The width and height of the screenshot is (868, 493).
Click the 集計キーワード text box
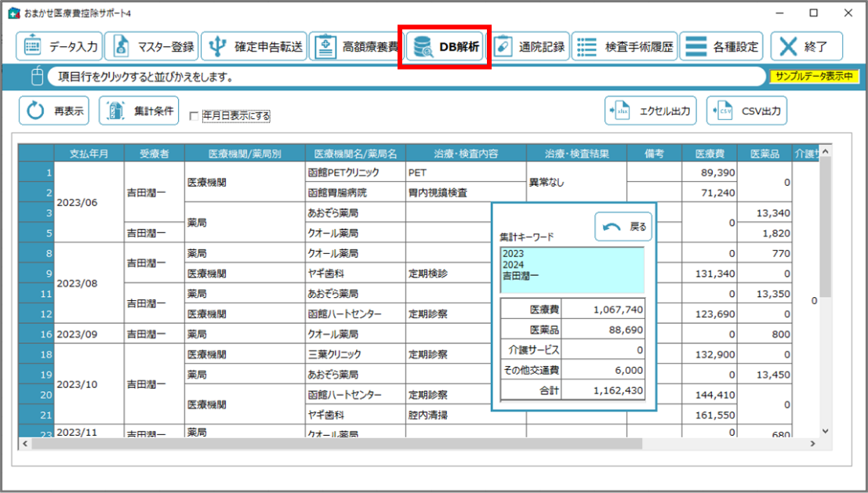pos(572,270)
